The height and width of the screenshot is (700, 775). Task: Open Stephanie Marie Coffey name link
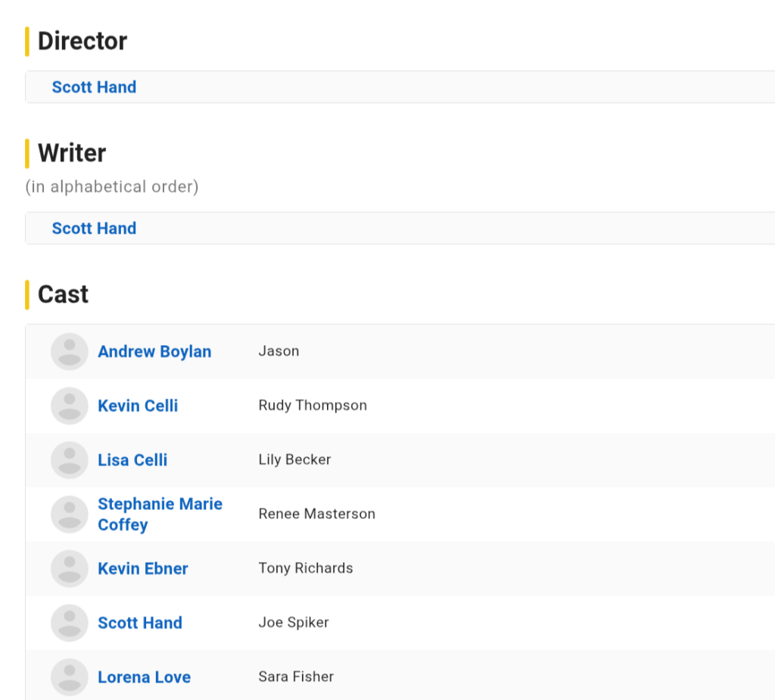[160, 515]
